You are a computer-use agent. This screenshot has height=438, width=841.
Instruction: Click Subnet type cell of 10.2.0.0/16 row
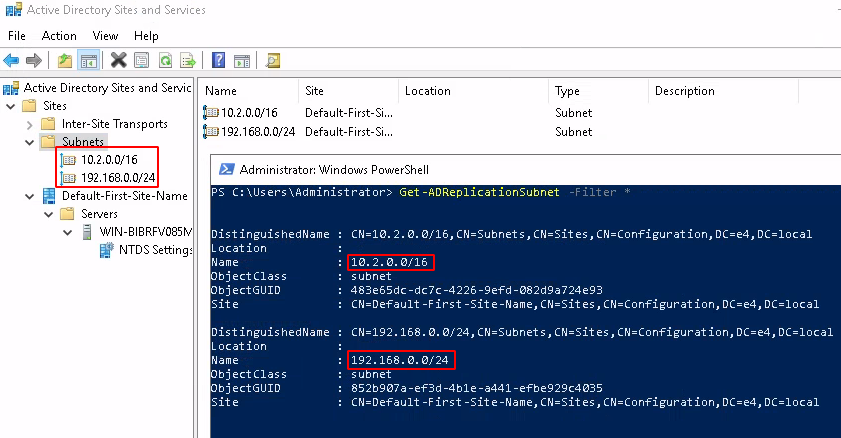[x=573, y=113]
